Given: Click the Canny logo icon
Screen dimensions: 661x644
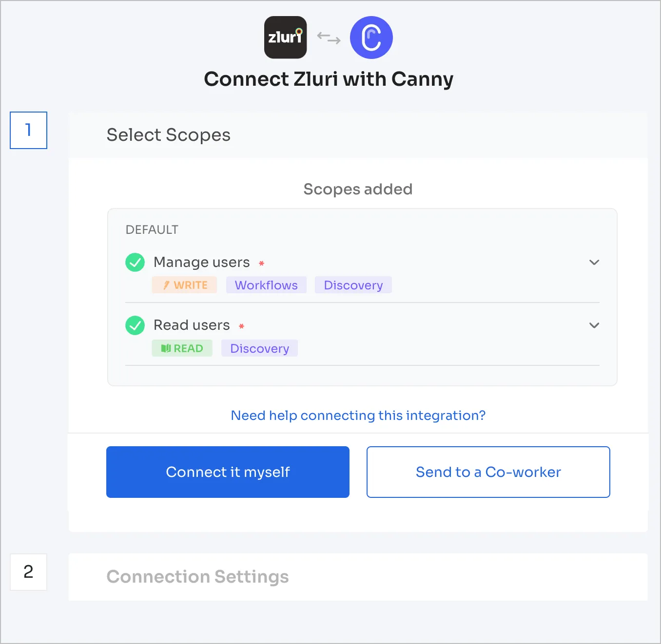Looking at the screenshot, I should tap(371, 38).
